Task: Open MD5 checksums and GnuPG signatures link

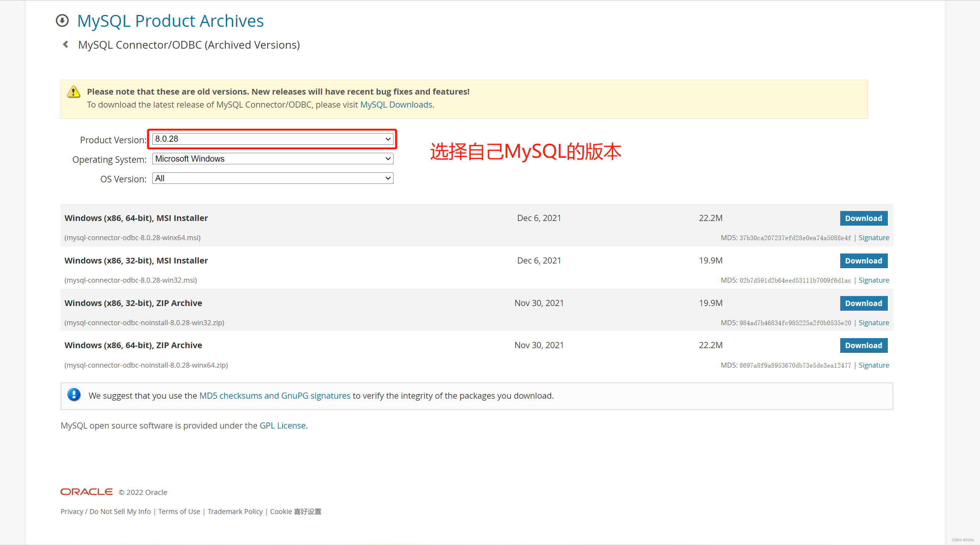Action: 275,396
